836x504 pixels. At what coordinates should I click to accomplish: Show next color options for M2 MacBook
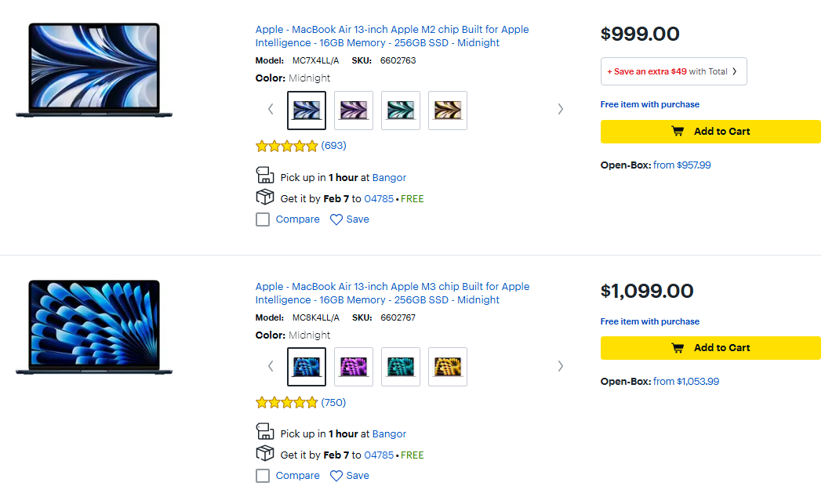(x=560, y=109)
